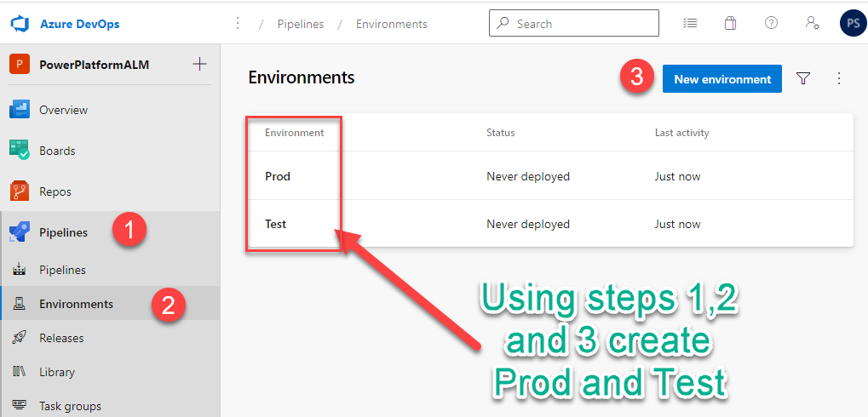Screen dimensions: 868x417
Task: Expand the breadcrumb ellipsis menu
Action: pyautogui.click(x=238, y=23)
